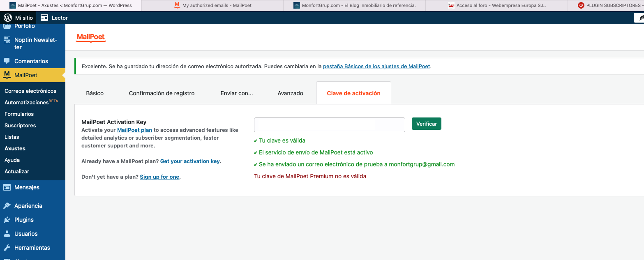Image resolution: width=644 pixels, height=260 pixels.
Task: Open the Comentarios menu
Action: 32,61
